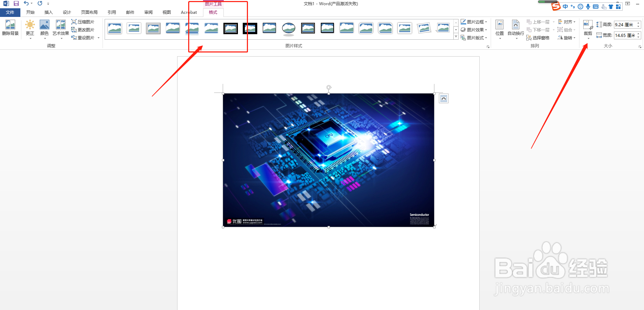Click the height field spinner arrows
This screenshot has width=644, height=310.
coord(638,25)
